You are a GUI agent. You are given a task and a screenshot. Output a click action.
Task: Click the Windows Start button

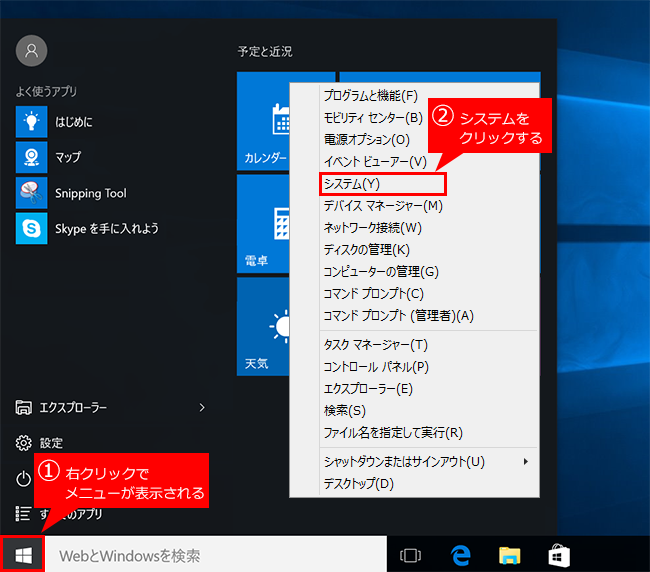(x=23, y=555)
